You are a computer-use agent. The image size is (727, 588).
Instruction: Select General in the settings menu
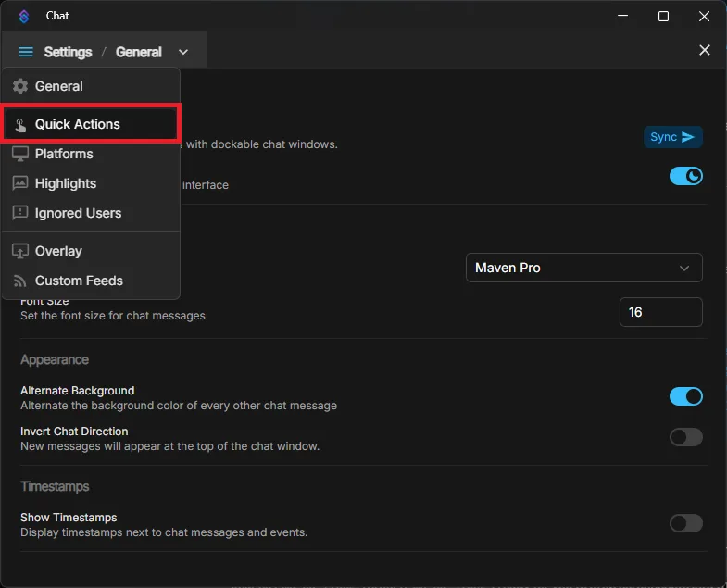[91, 86]
